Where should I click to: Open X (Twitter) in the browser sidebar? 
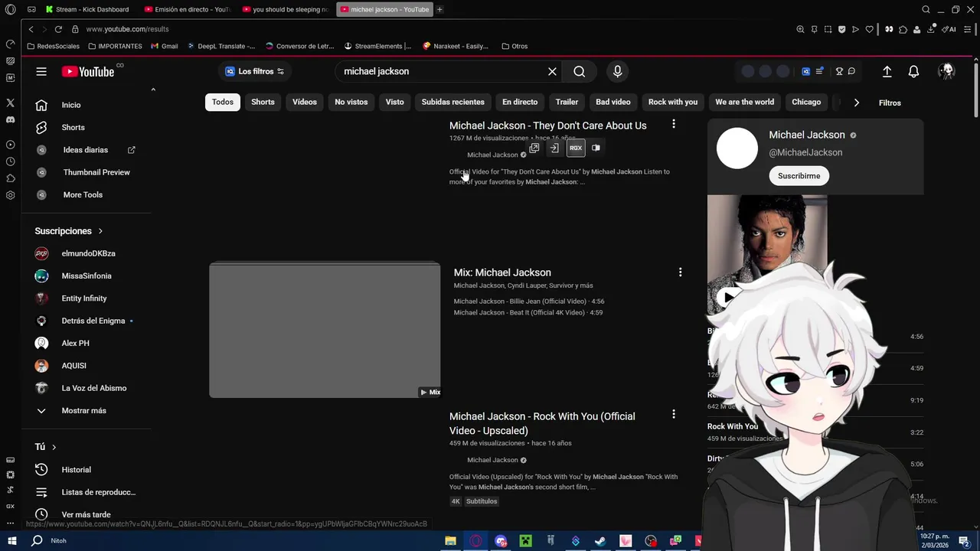click(10, 103)
